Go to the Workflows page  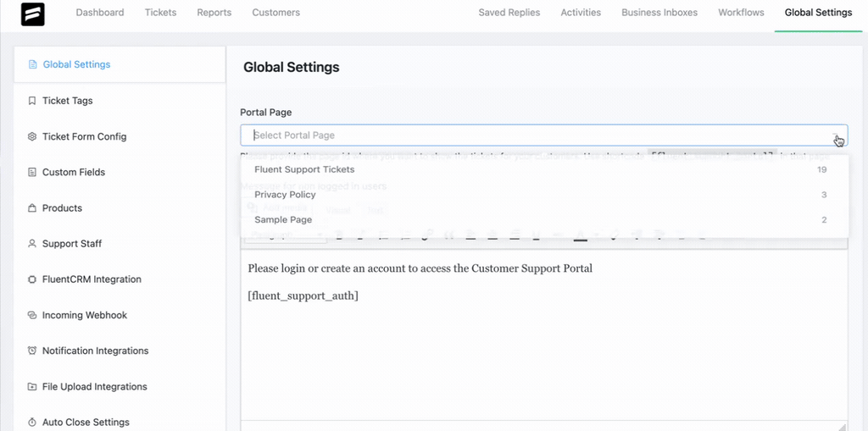coord(741,12)
